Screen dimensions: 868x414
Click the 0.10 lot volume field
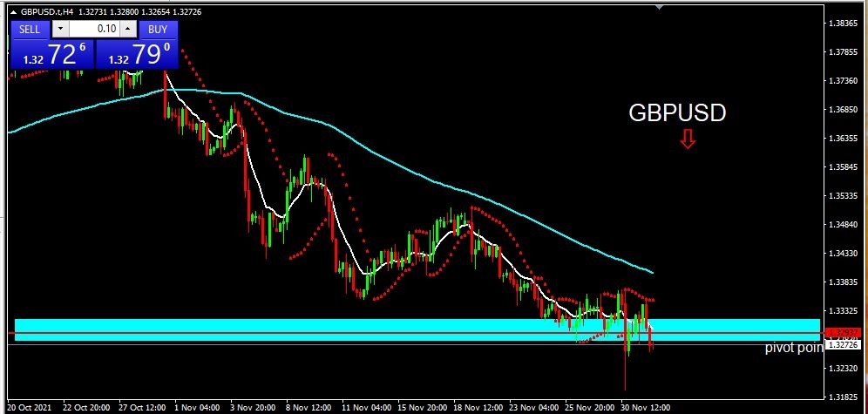coord(95,30)
